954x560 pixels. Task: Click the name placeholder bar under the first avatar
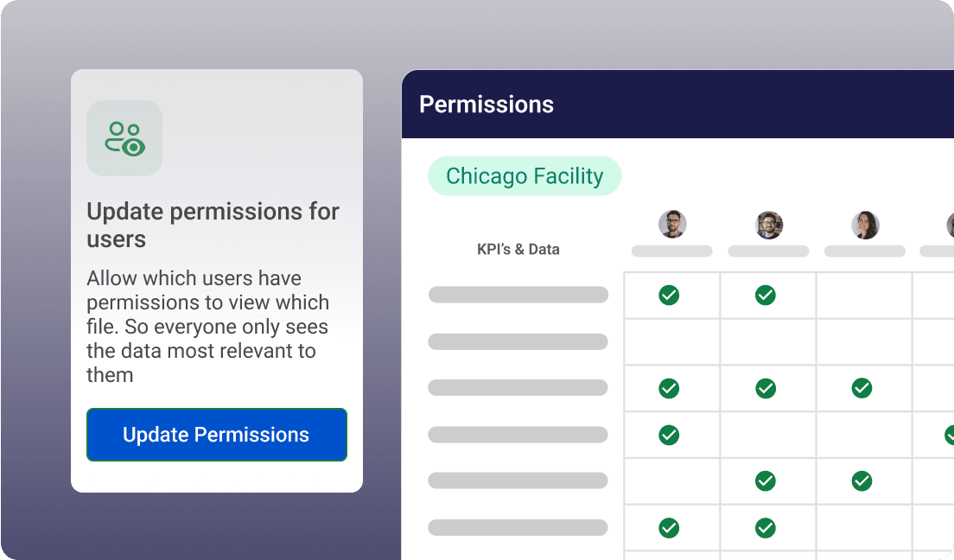click(x=671, y=251)
